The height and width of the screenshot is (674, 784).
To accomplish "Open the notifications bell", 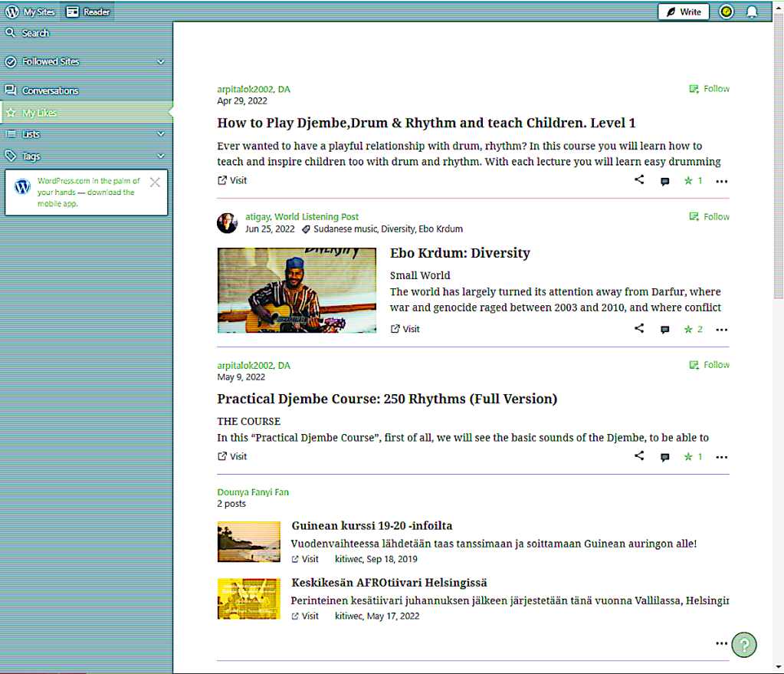I will (x=752, y=12).
